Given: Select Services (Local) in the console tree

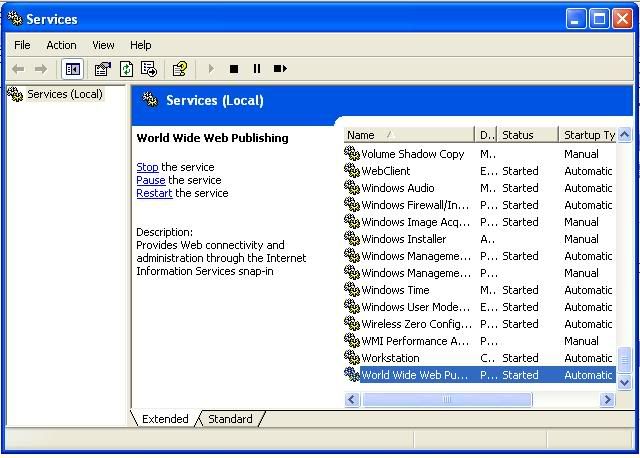Looking at the screenshot, I should [x=64, y=94].
